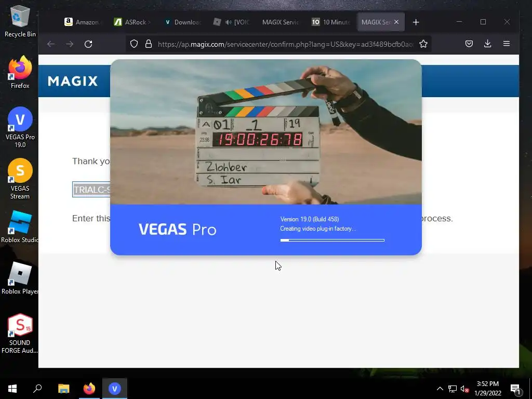Open the SOUND FORGE Audio desktop shortcut
This screenshot has width=532, height=399.
(20, 334)
